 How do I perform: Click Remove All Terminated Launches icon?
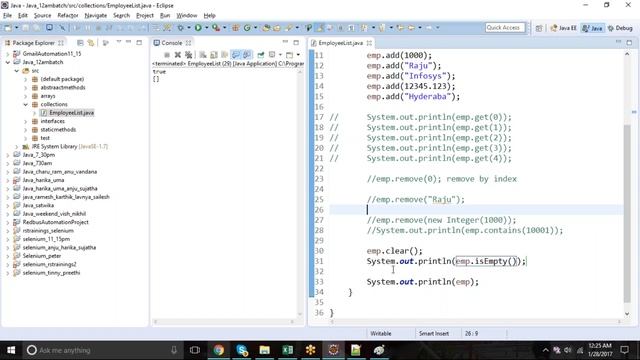[x=188, y=55]
